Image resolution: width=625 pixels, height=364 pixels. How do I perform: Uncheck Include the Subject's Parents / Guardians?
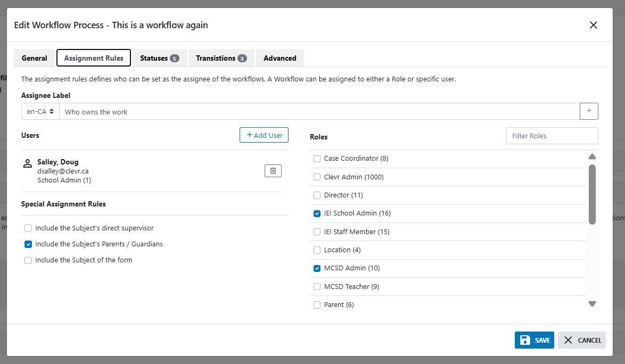pos(28,244)
